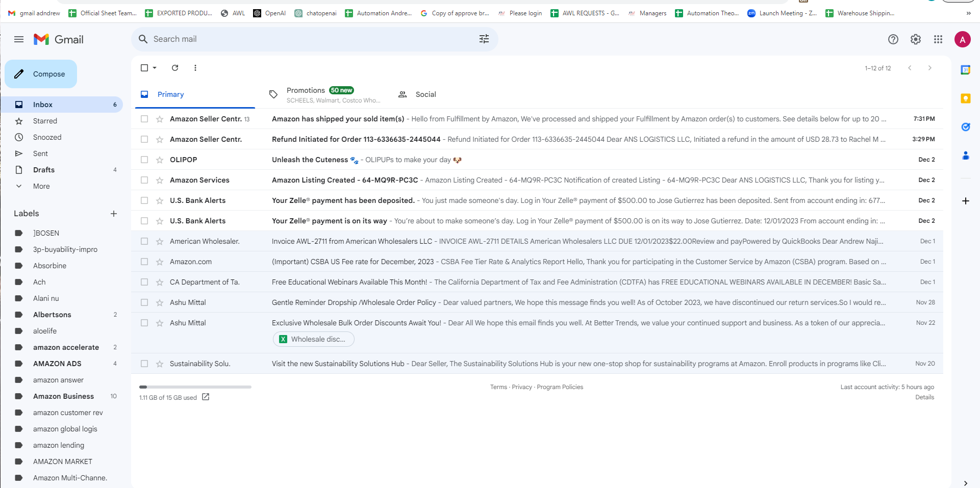Screen dimensions: 980x488
Task: Tick the Amazon Services email checkbox
Action: coord(144,180)
